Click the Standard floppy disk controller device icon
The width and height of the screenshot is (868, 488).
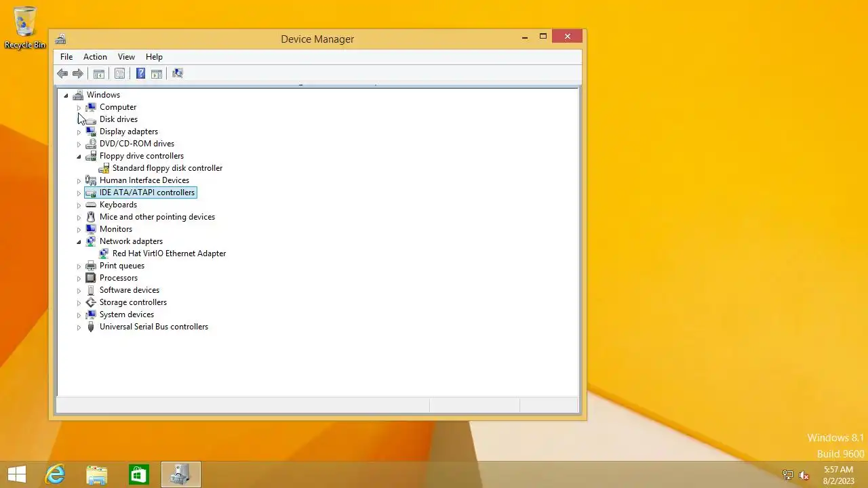(104, 168)
